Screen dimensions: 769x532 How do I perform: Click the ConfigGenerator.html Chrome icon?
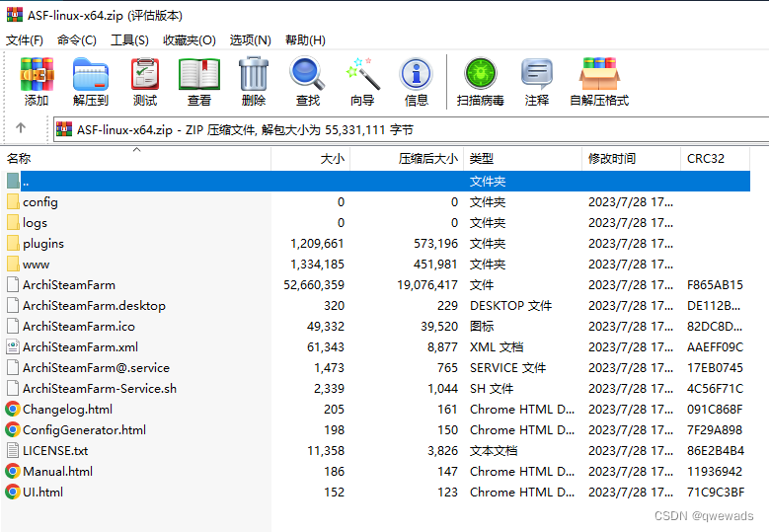(x=13, y=429)
